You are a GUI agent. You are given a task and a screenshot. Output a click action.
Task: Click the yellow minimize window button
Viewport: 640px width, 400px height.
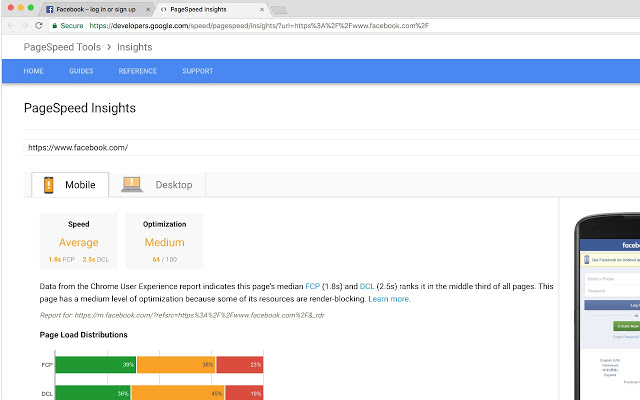click(x=21, y=7)
